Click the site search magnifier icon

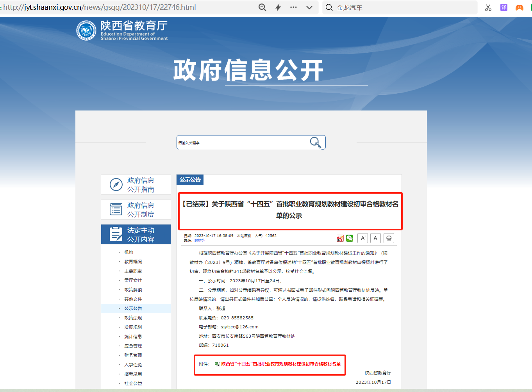[x=315, y=143]
